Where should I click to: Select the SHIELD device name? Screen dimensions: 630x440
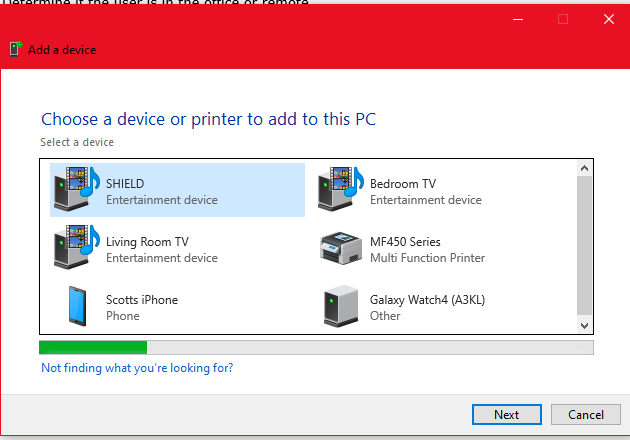(x=125, y=184)
